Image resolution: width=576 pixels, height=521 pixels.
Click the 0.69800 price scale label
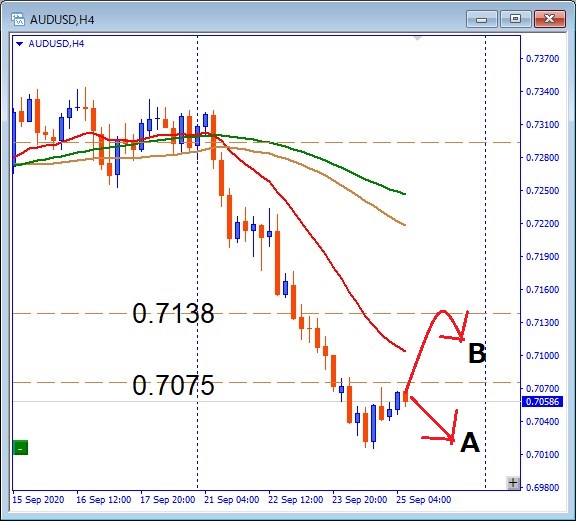[542, 488]
